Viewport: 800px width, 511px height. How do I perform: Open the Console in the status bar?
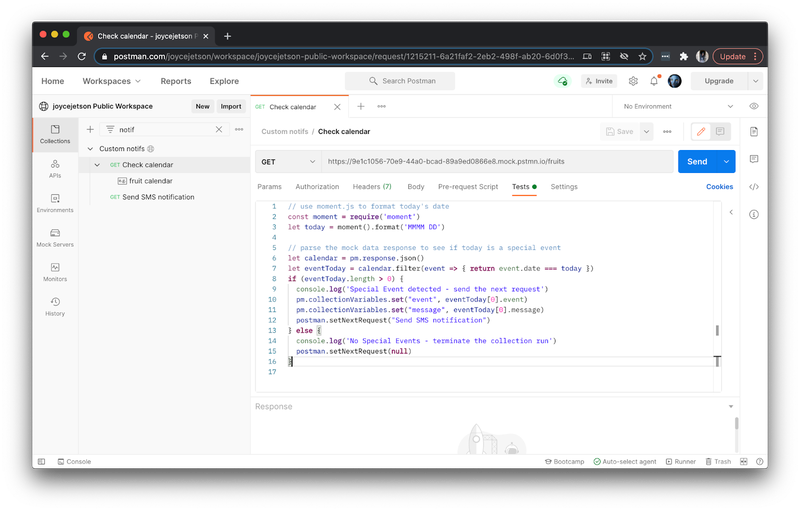pyautogui.click(x=74, y=462)
